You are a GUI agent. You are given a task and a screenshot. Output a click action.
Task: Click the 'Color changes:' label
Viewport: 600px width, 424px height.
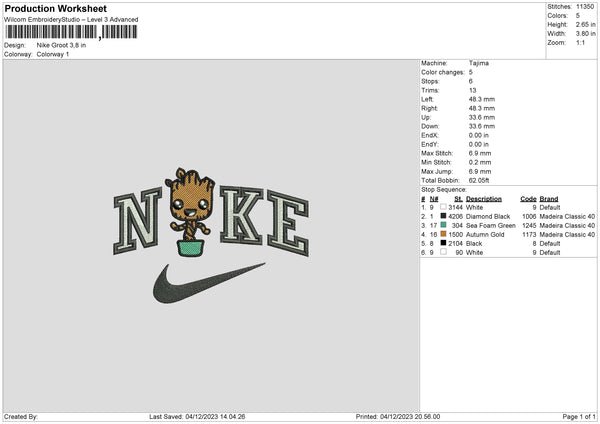pos(443,72)
